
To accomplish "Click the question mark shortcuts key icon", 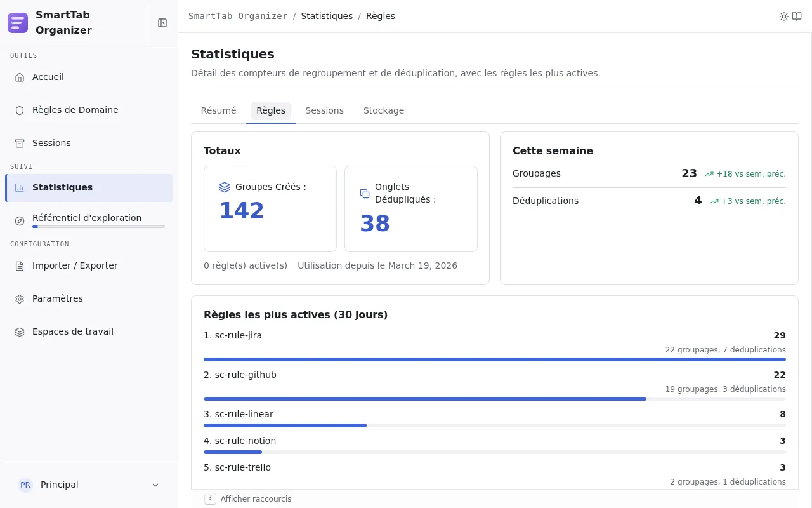I will pyautogui.click(x=211, y=498).
